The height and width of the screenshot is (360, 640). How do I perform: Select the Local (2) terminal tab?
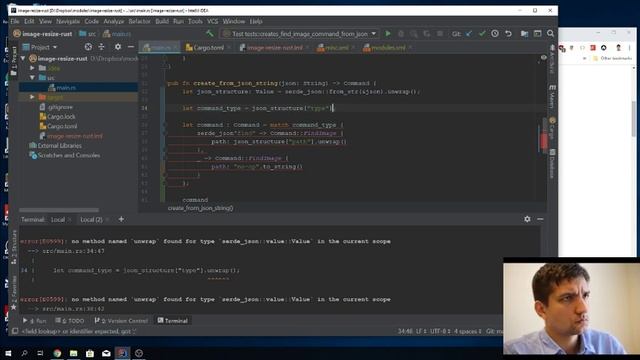pos(91,220)
